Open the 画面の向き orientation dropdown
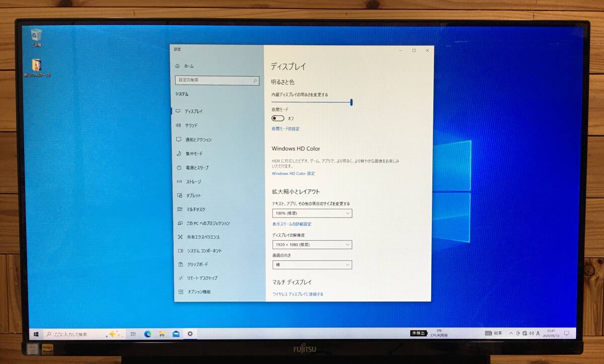This screenshot has width=604, height=364. coord(312,264)
